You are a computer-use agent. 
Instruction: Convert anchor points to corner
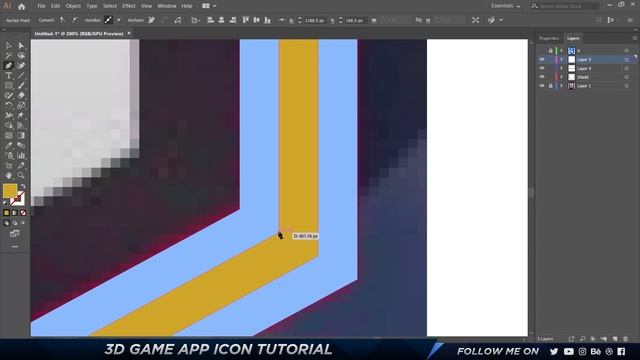click(62, 20)
